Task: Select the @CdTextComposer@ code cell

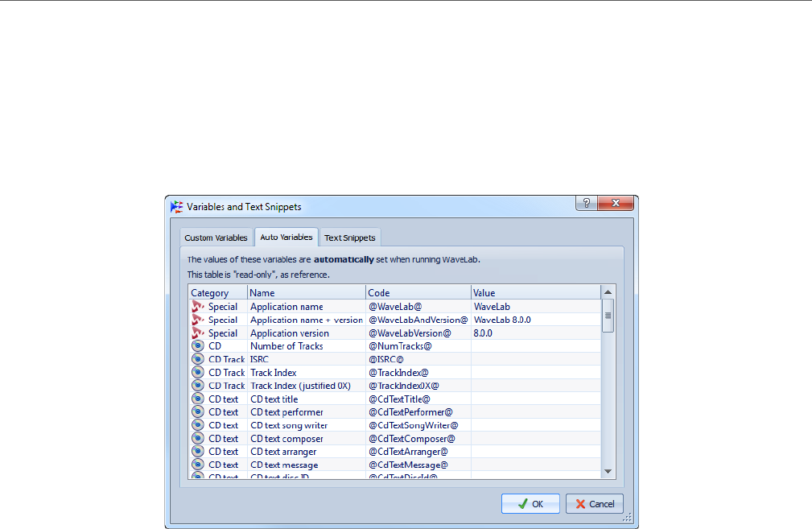Action: [x=418, y=438]
